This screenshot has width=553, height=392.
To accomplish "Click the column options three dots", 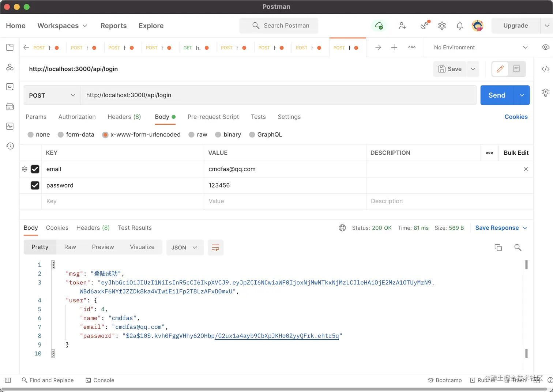I will 489,153.
